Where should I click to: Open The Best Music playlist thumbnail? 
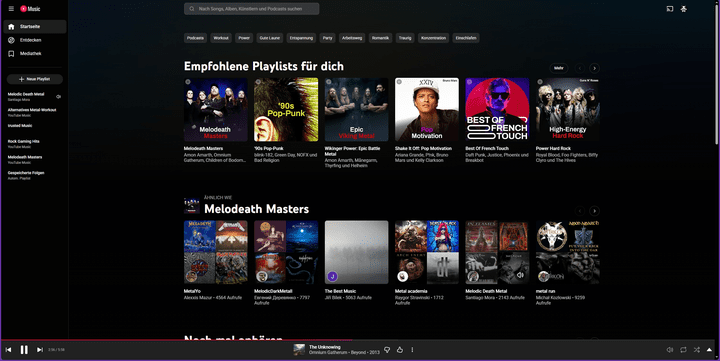point(356,252)
